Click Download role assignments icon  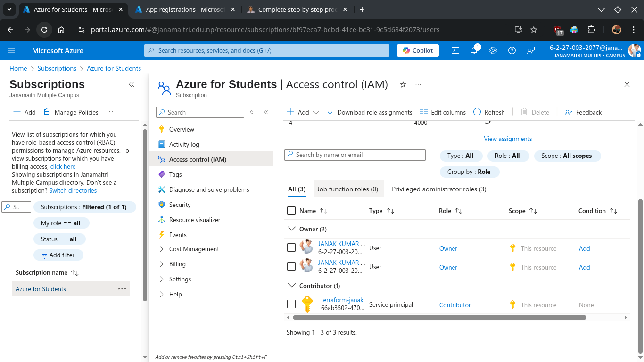[330, 112]
